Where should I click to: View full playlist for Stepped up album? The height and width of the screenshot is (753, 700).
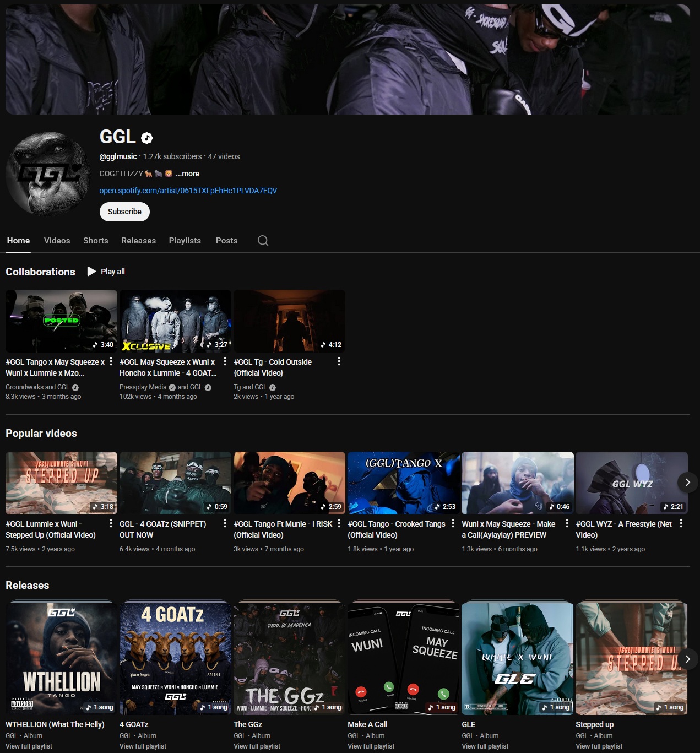pos(599,746)
